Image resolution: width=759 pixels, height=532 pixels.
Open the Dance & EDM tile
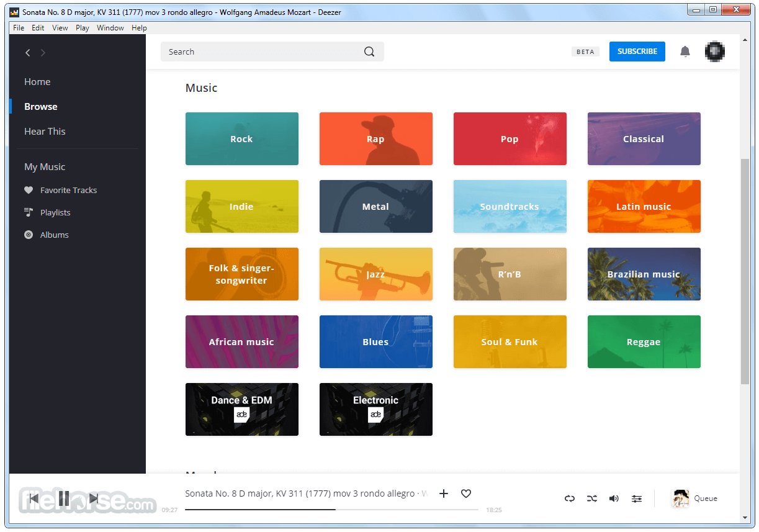[242, 409]
